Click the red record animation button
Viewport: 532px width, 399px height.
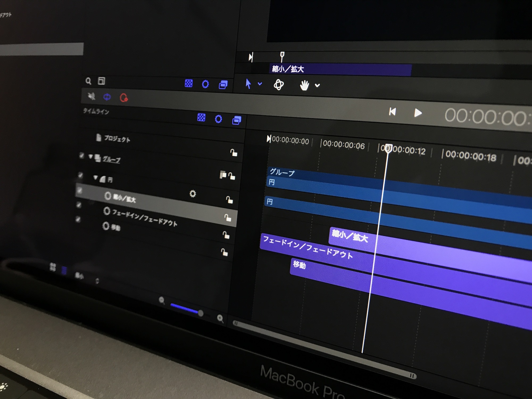click(123, 98)
